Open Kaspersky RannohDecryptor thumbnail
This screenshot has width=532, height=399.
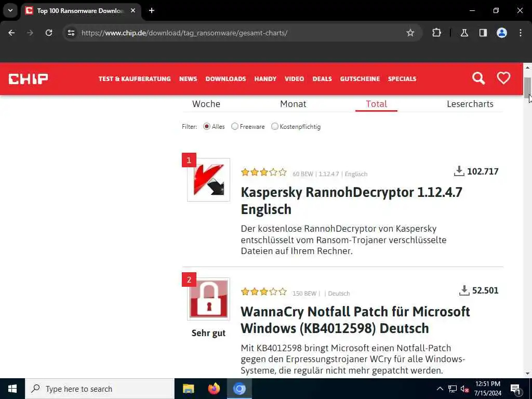[x=208, y=180]
